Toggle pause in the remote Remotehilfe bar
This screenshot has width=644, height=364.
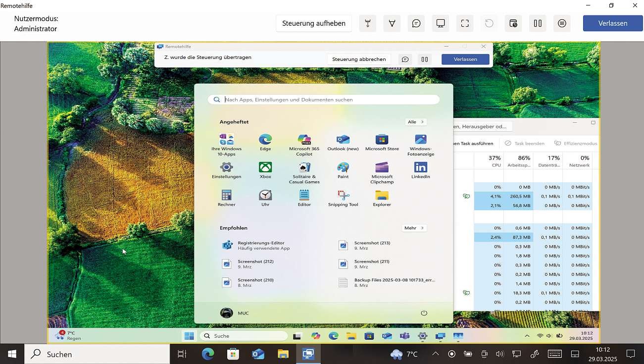425,59
